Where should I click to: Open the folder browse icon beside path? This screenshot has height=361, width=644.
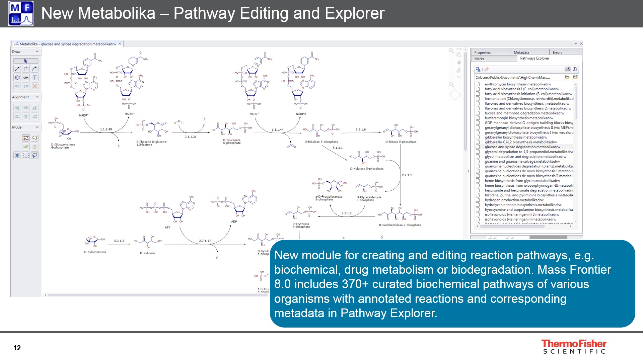pyautogui.click(x=567, y=77)
